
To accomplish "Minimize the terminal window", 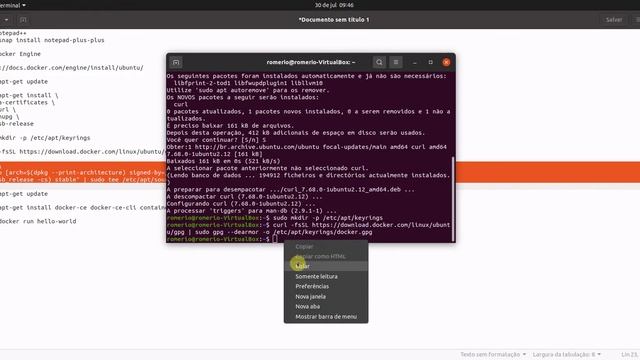I will tap(415, 62).
